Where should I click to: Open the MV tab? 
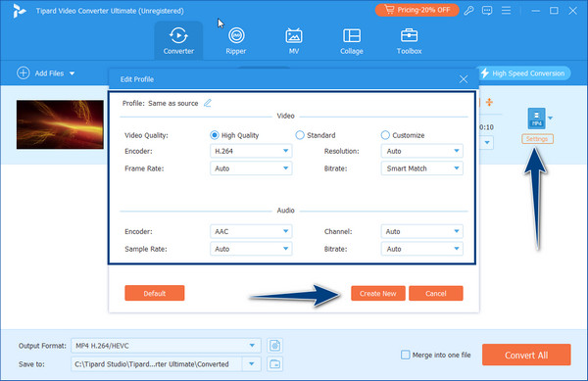click(294, 41)
